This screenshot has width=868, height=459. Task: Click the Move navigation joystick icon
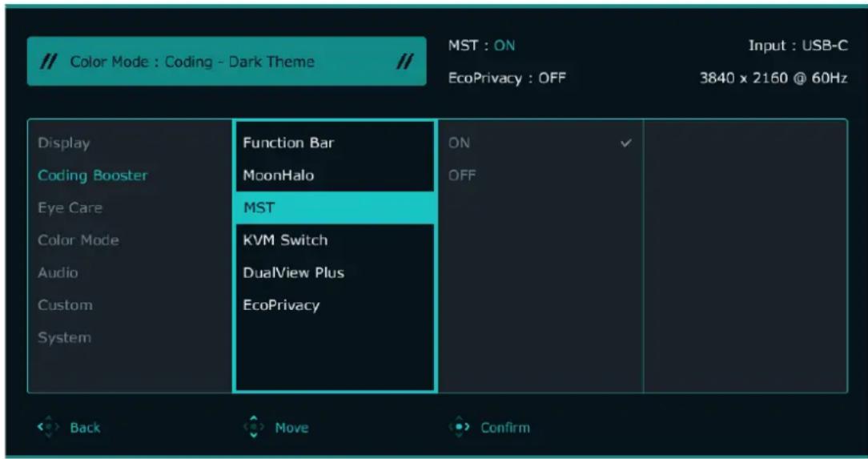point(254,427)
